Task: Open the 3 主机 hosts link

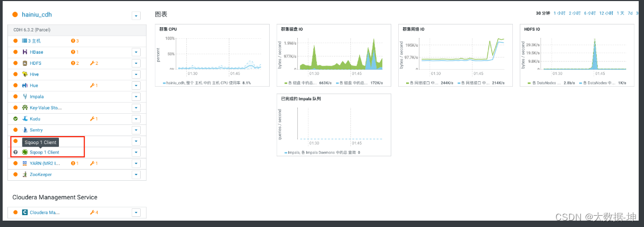Action: [x=35, y=41]
